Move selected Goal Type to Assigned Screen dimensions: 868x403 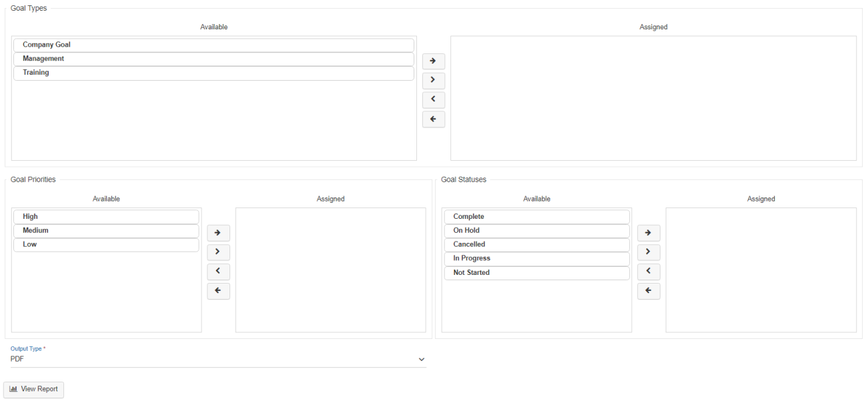[434, 81]
